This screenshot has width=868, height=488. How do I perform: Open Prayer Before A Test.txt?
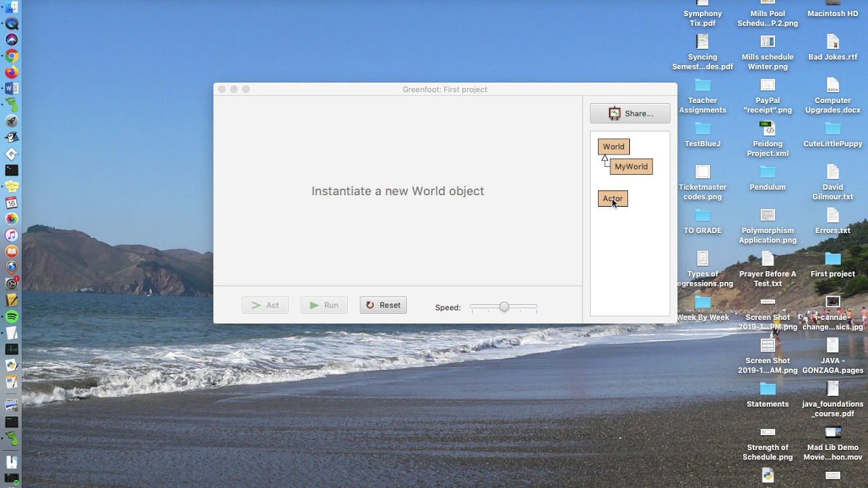(768, 269)
